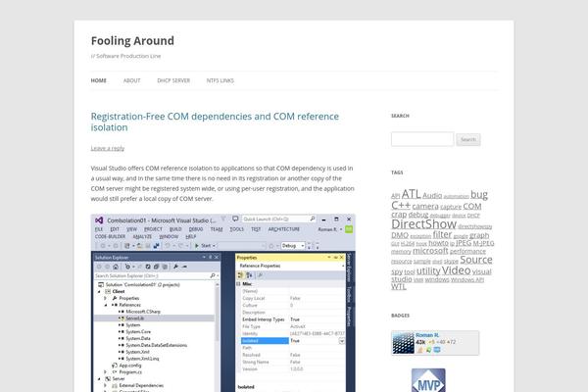
Task: Open the crap tag
Action: click(x=399, y=215)
